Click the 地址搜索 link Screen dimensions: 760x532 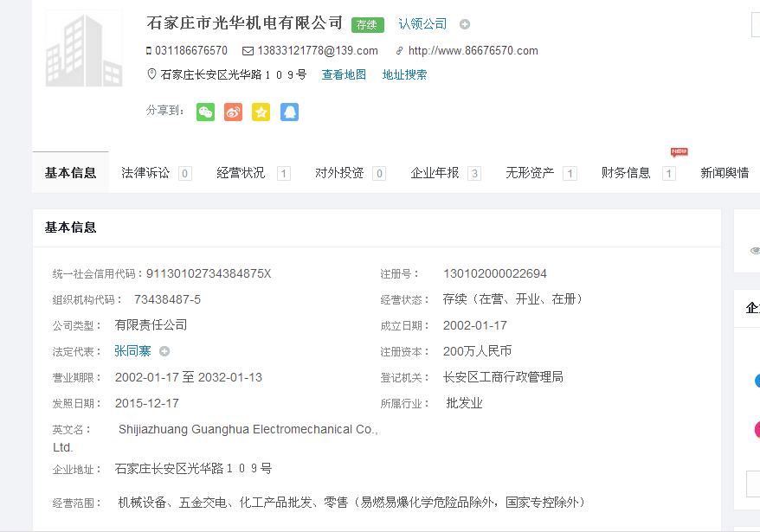404,75
